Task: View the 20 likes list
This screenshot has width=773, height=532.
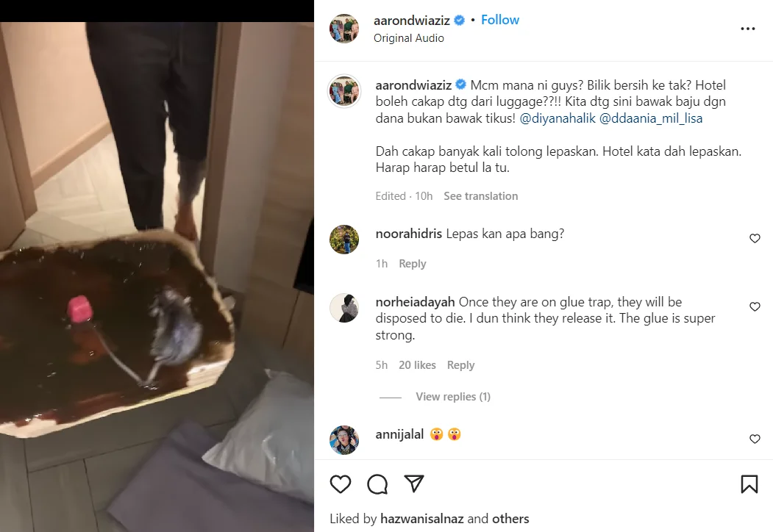Action: tap(417, 365)
